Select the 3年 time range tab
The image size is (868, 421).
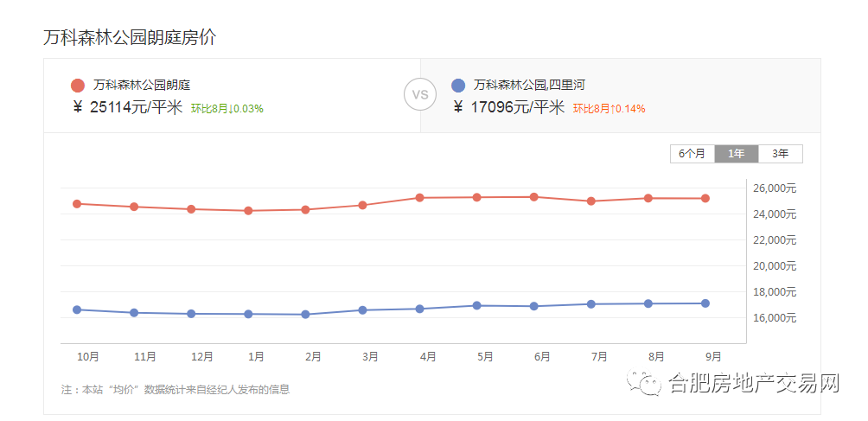pos(780,154)
